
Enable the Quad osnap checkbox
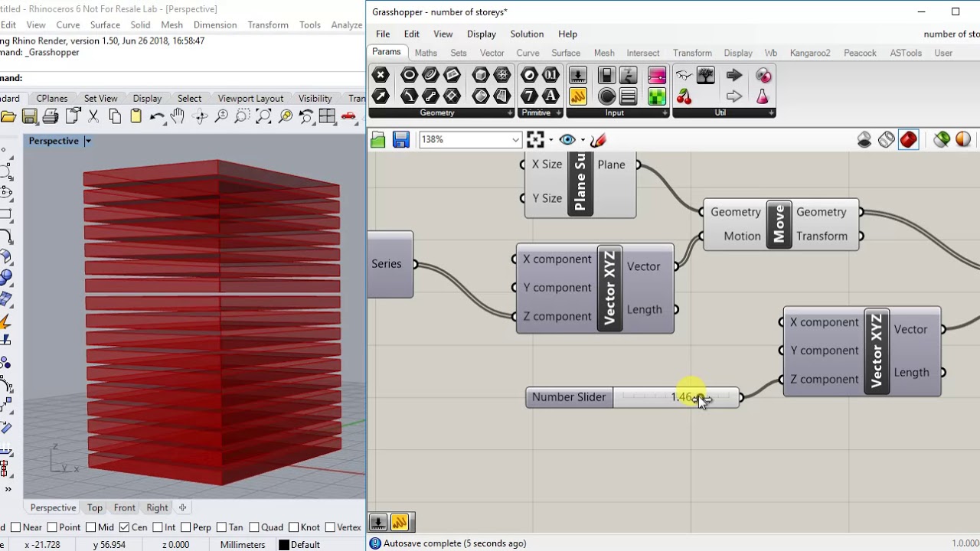pyautogui.click(x=253, y=527)
